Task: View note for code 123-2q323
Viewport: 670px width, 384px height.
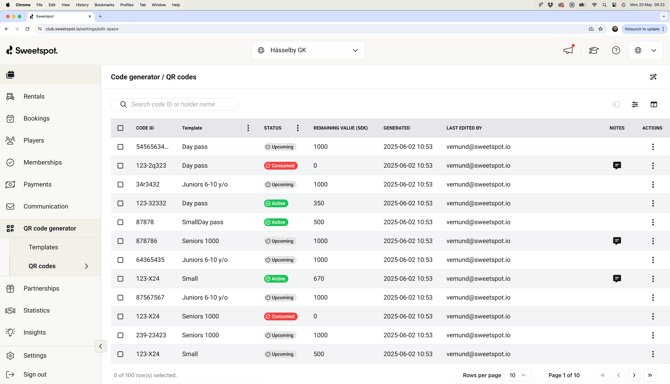Action: pyautogui.click(x=617, y=165)
